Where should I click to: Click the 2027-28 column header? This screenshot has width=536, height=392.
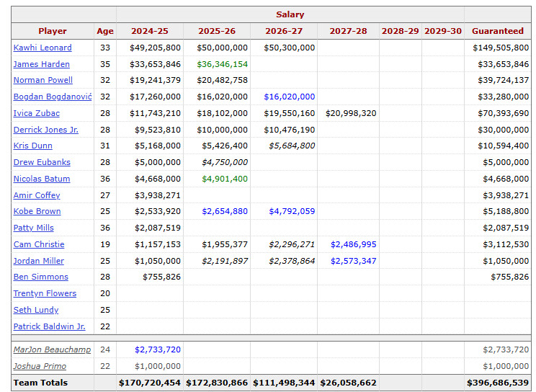tap(347, 31)
